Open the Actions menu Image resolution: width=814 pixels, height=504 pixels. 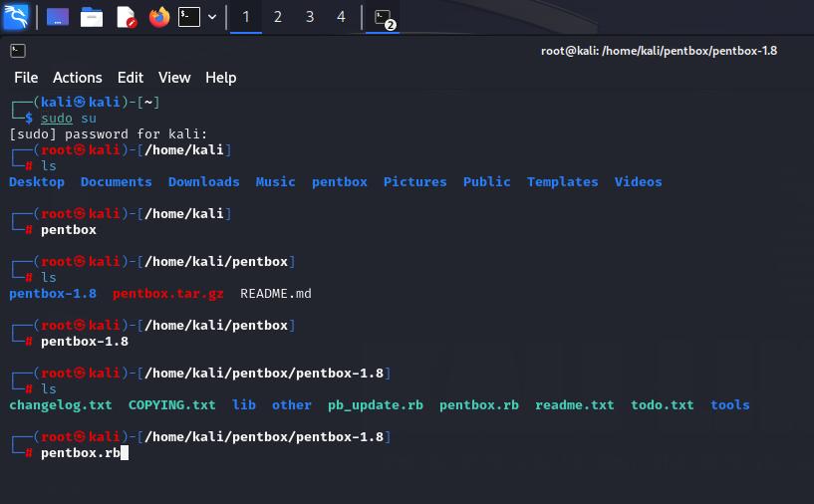click(78, 78)
